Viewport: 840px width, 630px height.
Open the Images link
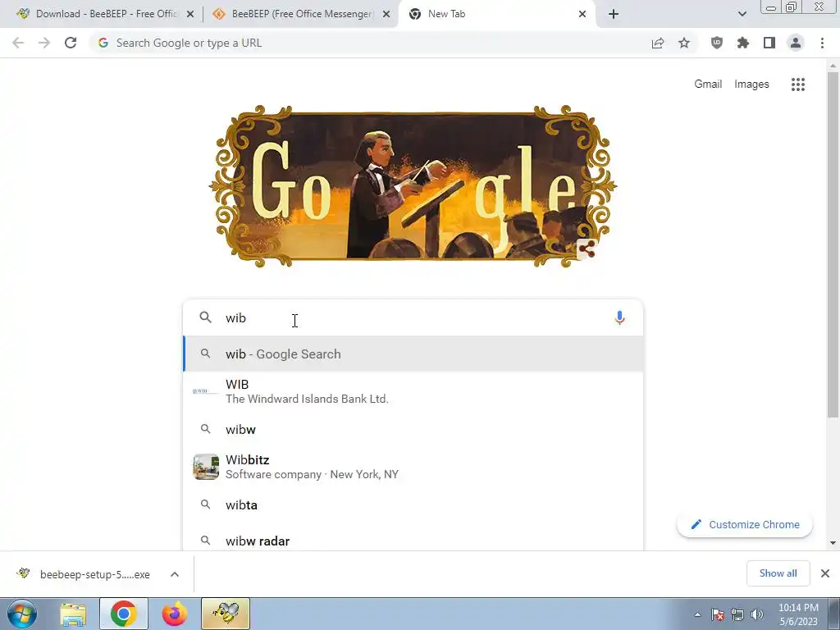(751, 84)
